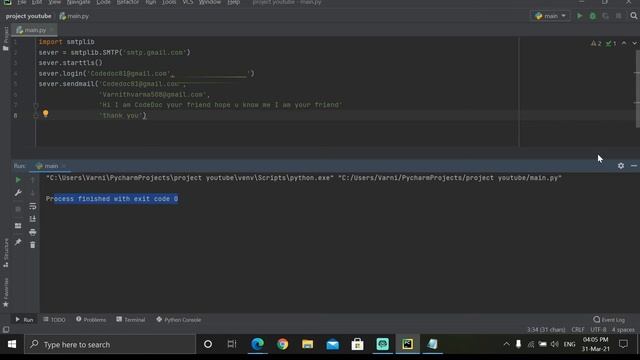
Task: Run main with the green play toolbar icon
Action: click(x=580, y=16)
